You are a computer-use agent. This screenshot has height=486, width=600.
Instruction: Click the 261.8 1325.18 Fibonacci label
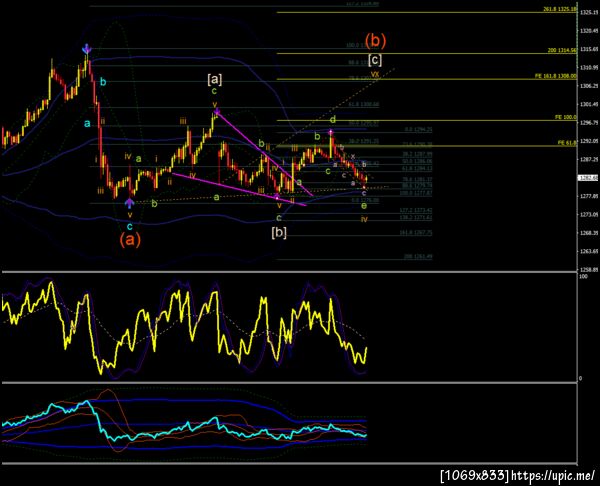tap(559, 9)
